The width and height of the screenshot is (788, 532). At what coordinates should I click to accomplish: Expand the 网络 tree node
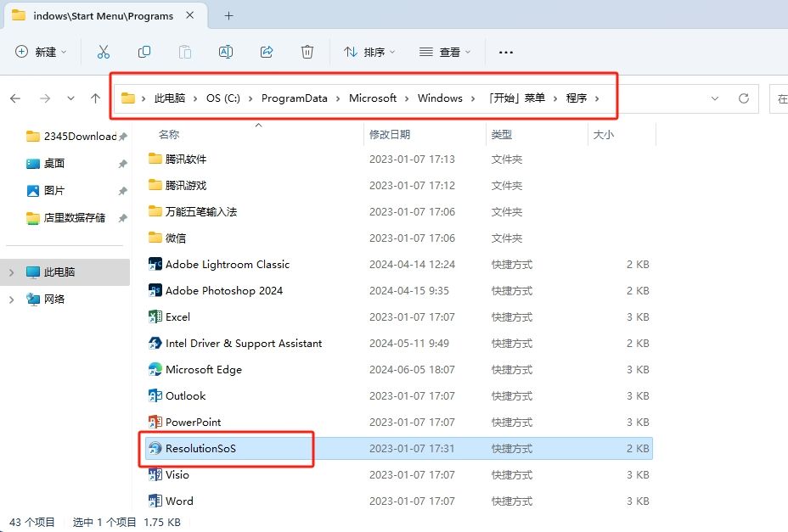tap(12, 300)
